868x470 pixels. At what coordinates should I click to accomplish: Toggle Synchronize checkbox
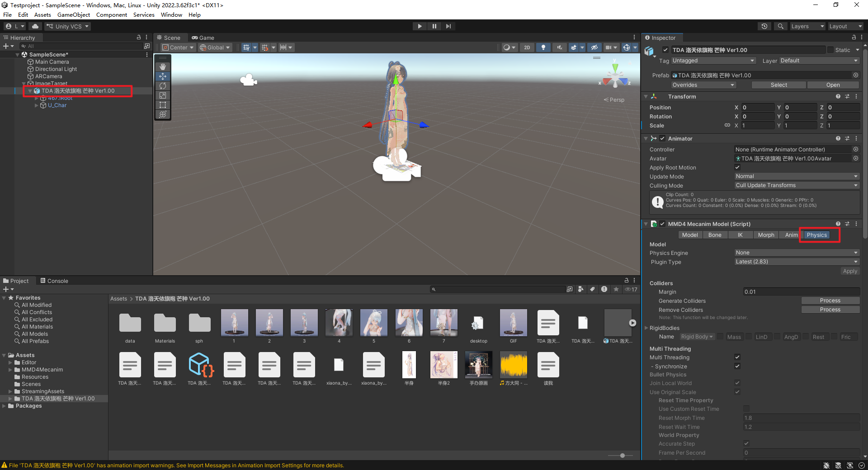click(x=737, y=366)
